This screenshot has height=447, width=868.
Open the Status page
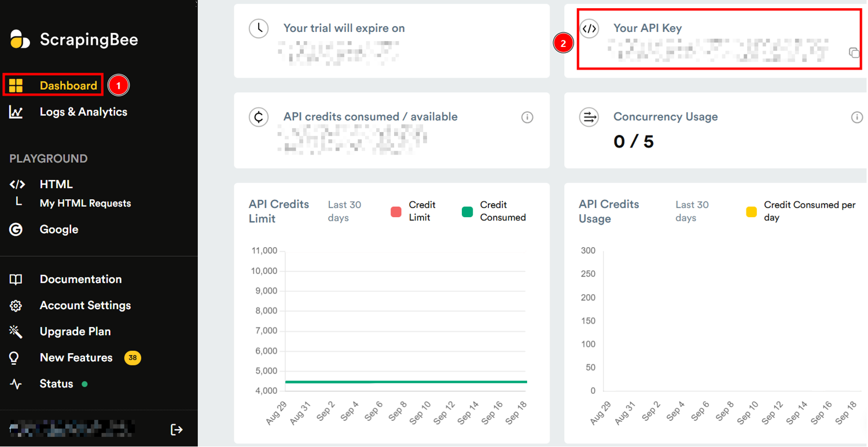(56, 383)
